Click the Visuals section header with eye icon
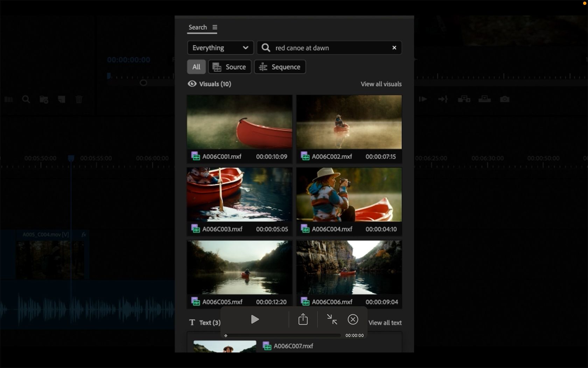The width and height of the screenshot is (588, 368). click(x=209, y=84)
